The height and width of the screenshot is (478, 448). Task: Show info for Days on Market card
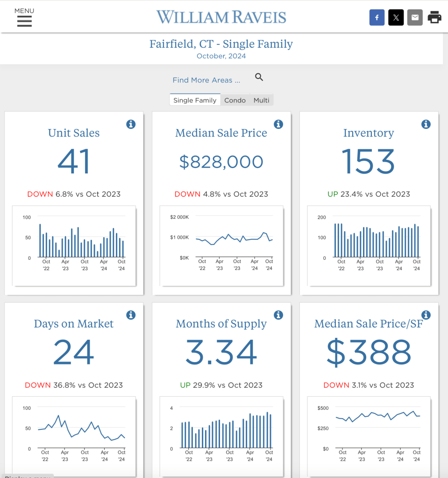[x=131, y=315]
